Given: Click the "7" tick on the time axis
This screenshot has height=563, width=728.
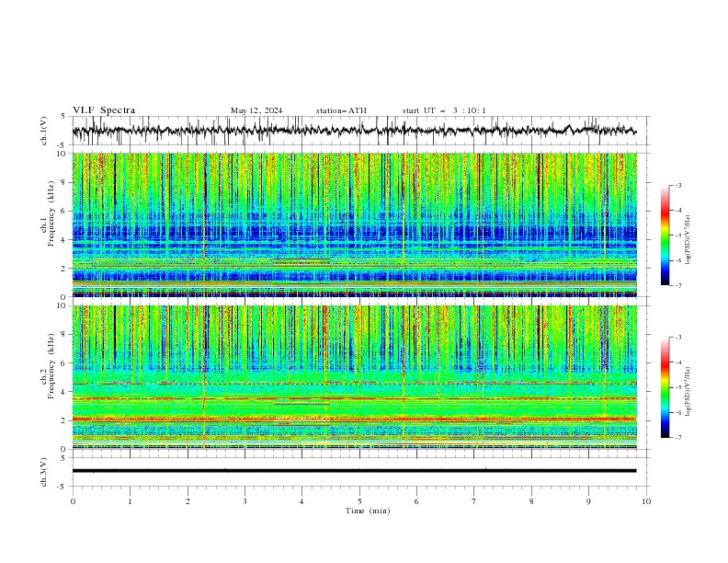Looking at the screenshot, I should (474, 501).
